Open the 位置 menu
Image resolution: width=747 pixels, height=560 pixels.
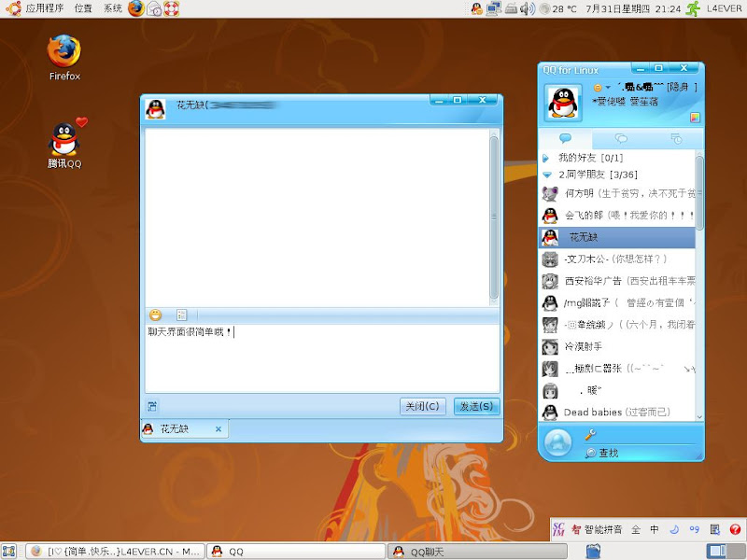click(83, 8)
